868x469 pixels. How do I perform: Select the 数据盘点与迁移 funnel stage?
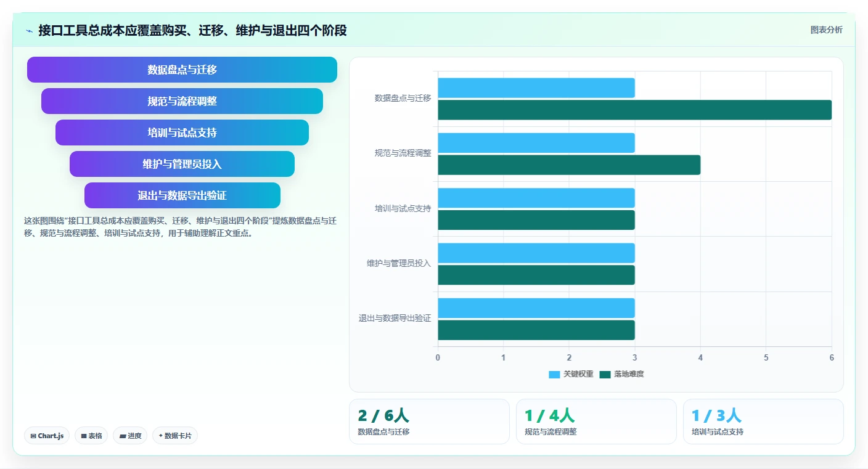[x=182, y=70]
